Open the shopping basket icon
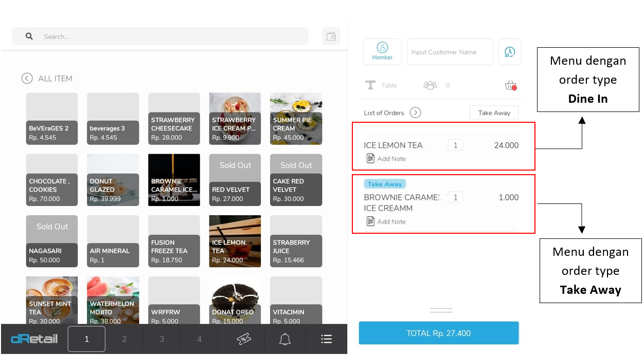Screen dimensions: 644x355 510,85
